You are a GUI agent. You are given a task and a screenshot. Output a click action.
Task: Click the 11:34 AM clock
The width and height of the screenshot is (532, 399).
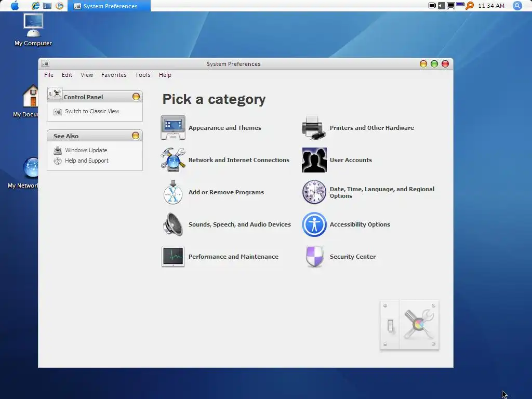pyautogui.click(x=491, y=6)
